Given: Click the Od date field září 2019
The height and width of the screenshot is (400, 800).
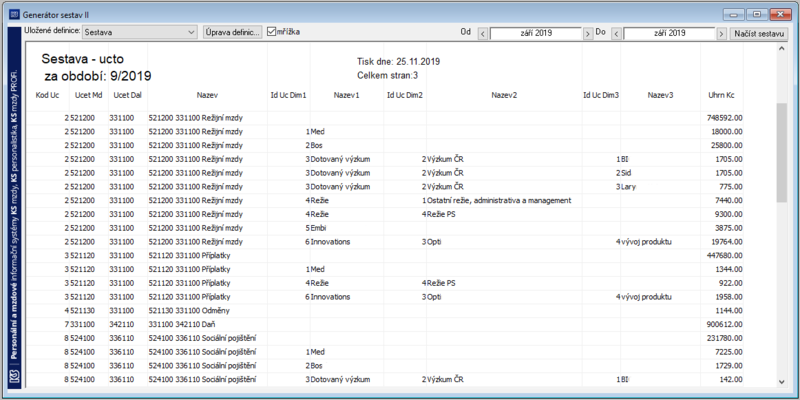Looking at the screenshot, I should [535, 33].
